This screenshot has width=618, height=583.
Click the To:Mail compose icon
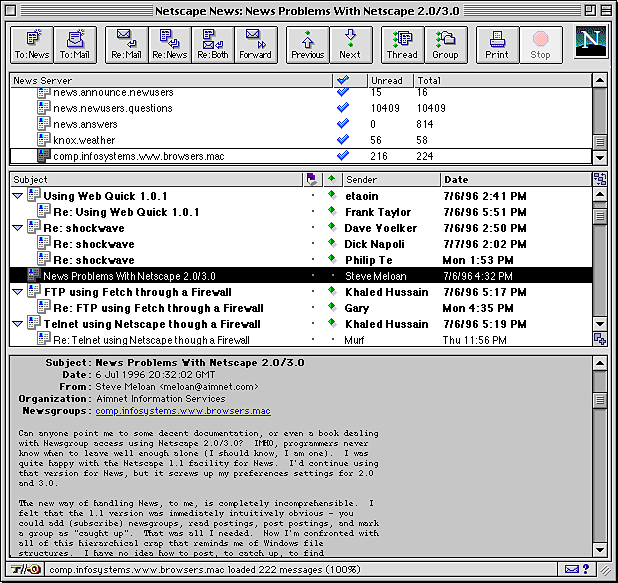76,44
